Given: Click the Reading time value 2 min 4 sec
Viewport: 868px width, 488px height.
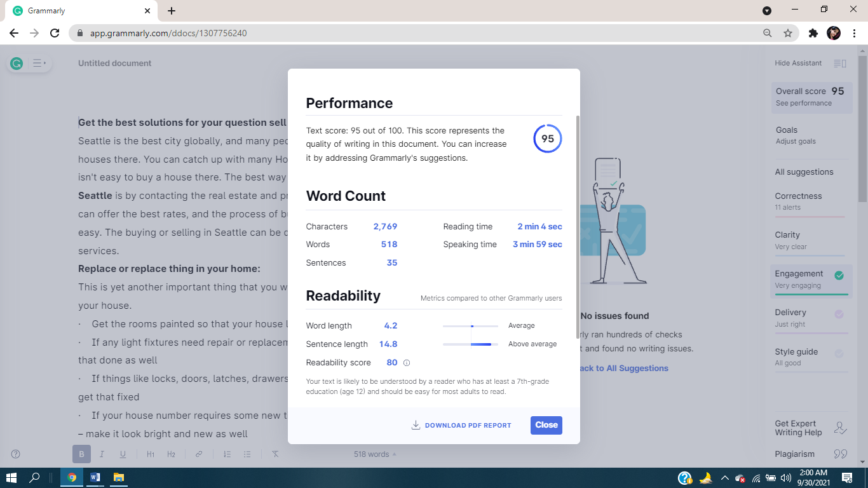Looking at the screenshot, I should [x=539, y=227].
